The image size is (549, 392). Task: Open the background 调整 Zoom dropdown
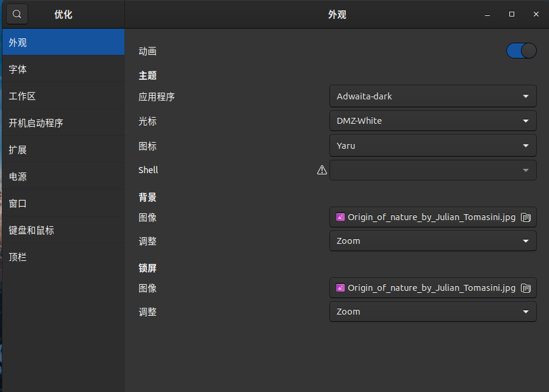pyautogui.click(x=432, y=241)
